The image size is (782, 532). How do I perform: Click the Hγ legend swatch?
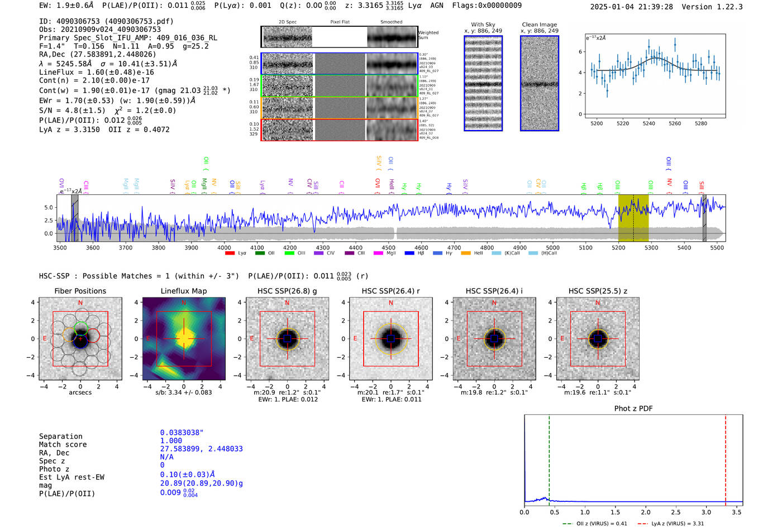pos(437,253)
